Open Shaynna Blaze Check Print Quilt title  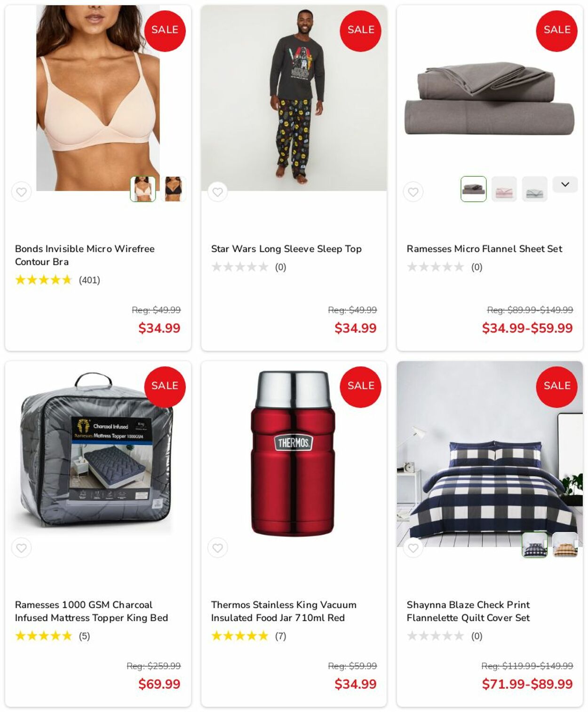pyautogui.click(x=468, y=611)
